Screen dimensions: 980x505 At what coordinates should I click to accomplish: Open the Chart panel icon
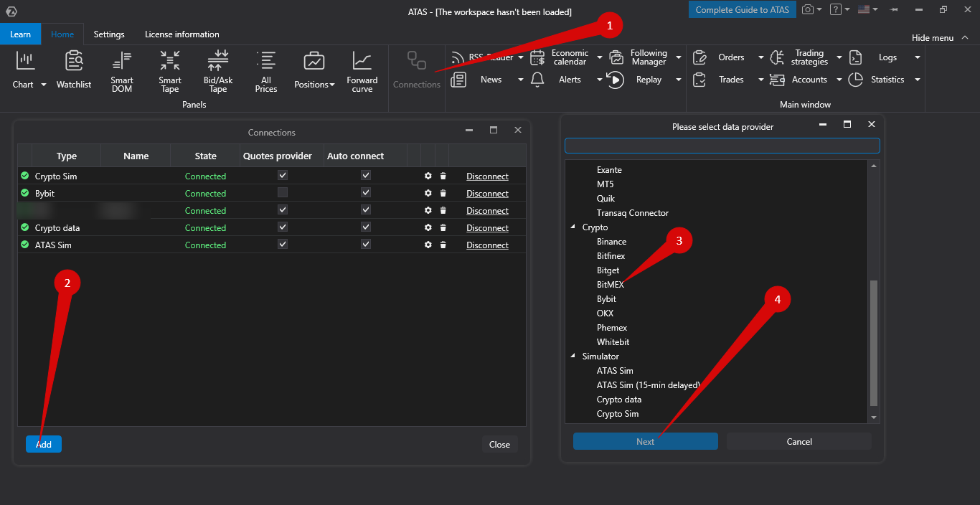click(x=25, y=61)
